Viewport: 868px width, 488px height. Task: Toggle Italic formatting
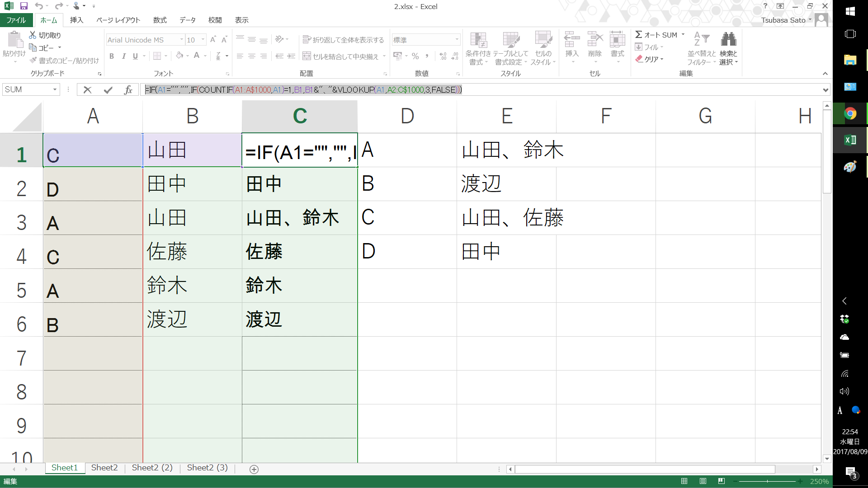(x=123, y=56)
